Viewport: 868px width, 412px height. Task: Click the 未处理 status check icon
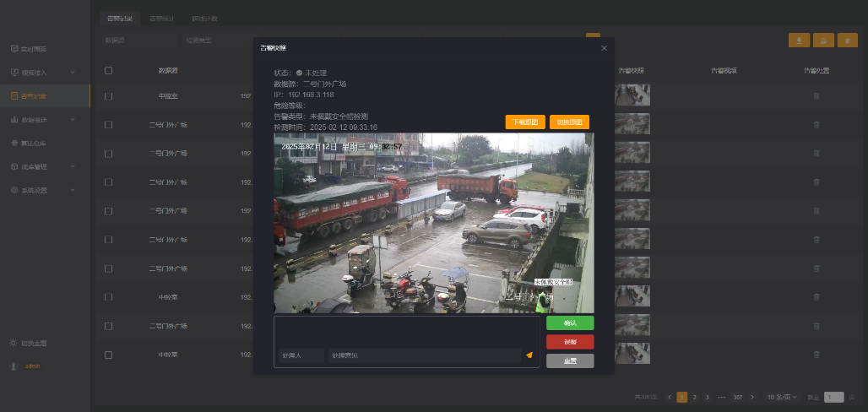(299, 73)
